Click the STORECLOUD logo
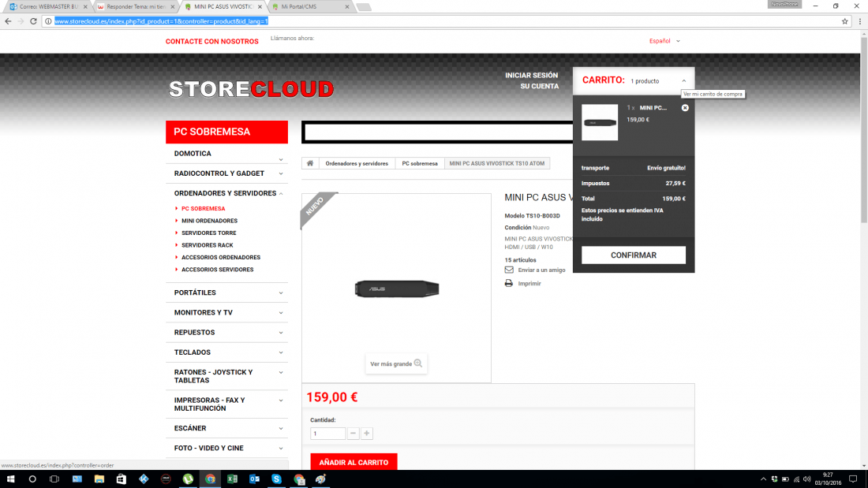The width and height of the screenshot is (868, 488). 251,89
